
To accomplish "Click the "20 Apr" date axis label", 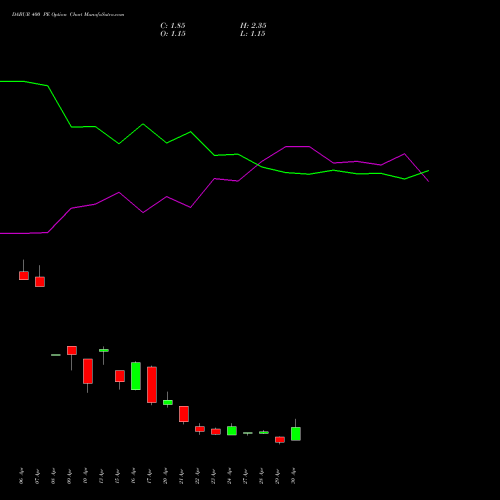I will click(165, 476).
